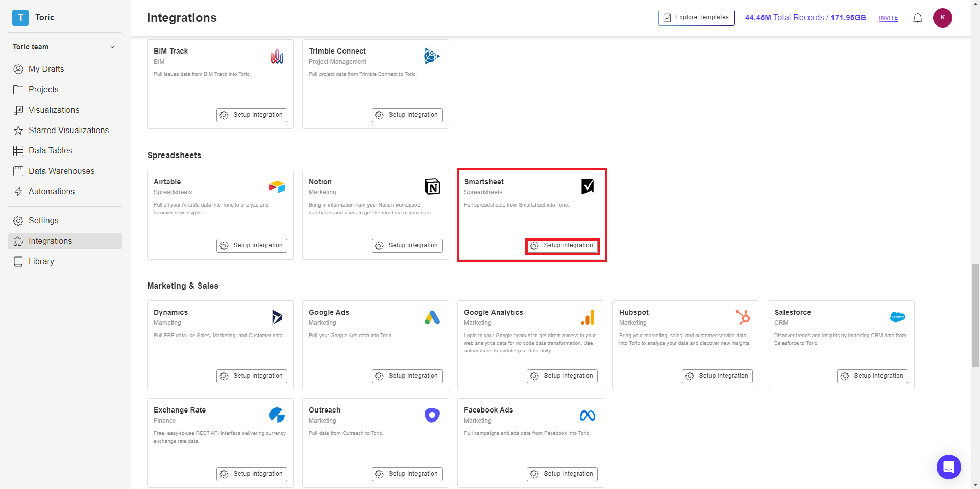The height and width of the screenshot is (489, 980).
Task: Click the Integrations page title
Action: (x=182, y=18)
